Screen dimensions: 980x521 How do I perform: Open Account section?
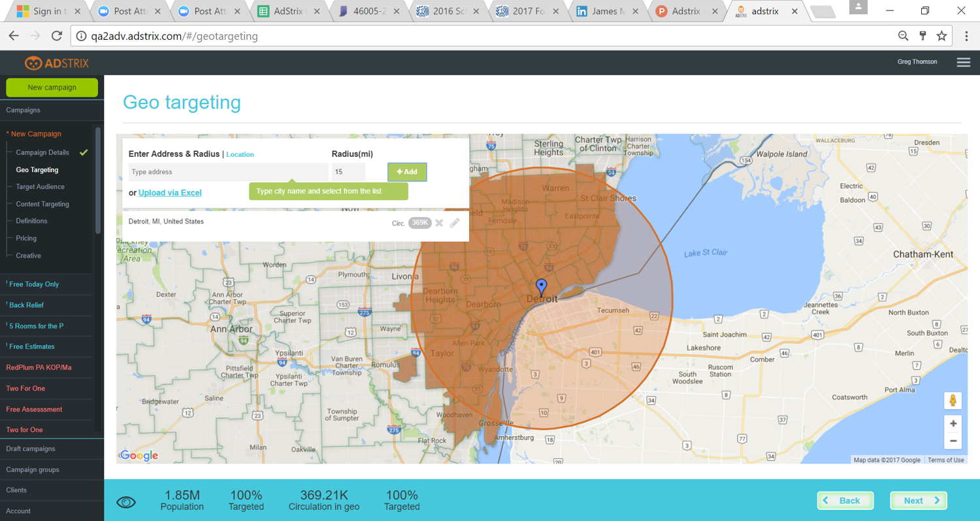(18, 511)
